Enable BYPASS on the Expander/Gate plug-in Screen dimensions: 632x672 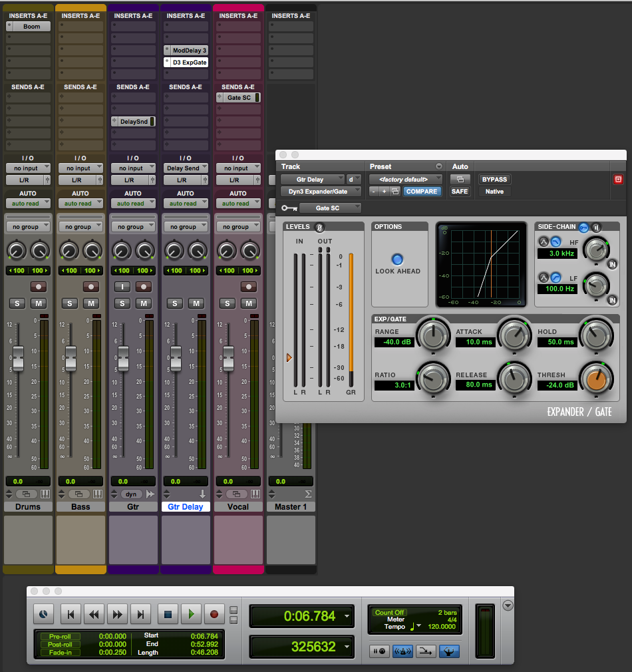pyautogui.click(x=494, y=178)
